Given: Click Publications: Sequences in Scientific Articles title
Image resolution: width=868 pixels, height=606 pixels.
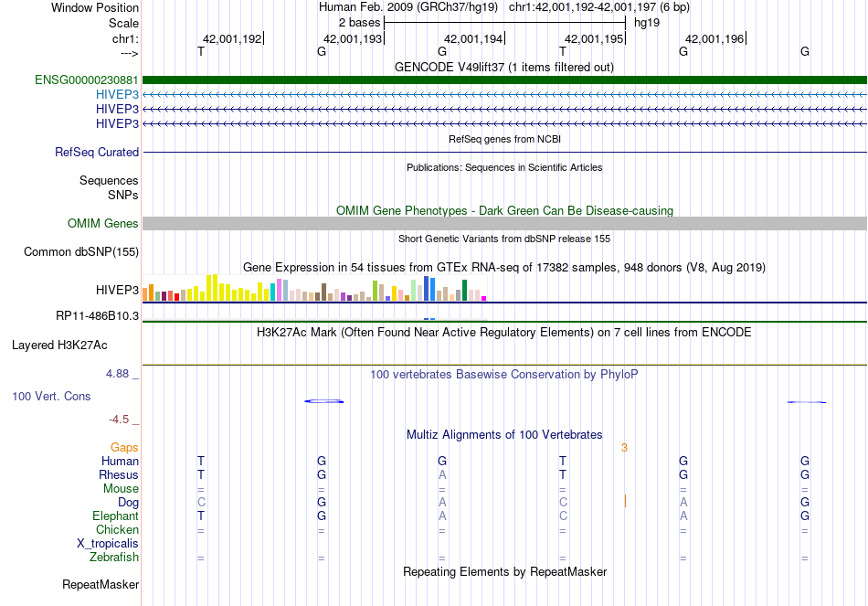Looking at the screenshot, I should (504, 167).
